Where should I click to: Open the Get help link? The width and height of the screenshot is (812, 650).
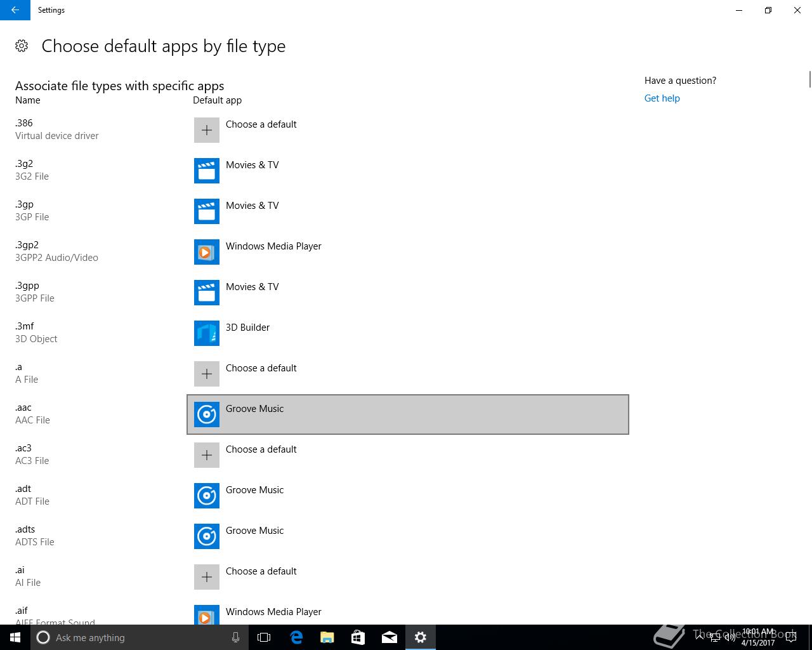pos(662,98)
